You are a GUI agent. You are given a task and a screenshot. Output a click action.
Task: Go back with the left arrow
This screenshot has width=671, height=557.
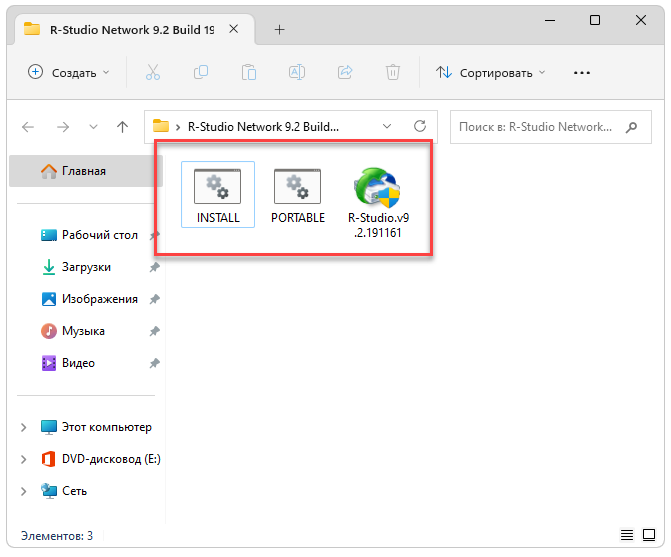pyautogui.click(x=28, y=127)
